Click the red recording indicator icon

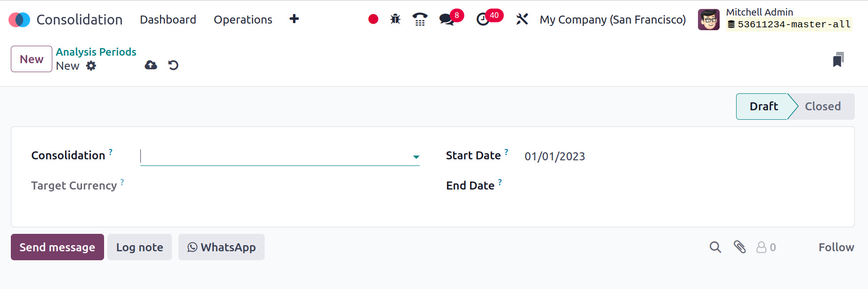(373, 19)
